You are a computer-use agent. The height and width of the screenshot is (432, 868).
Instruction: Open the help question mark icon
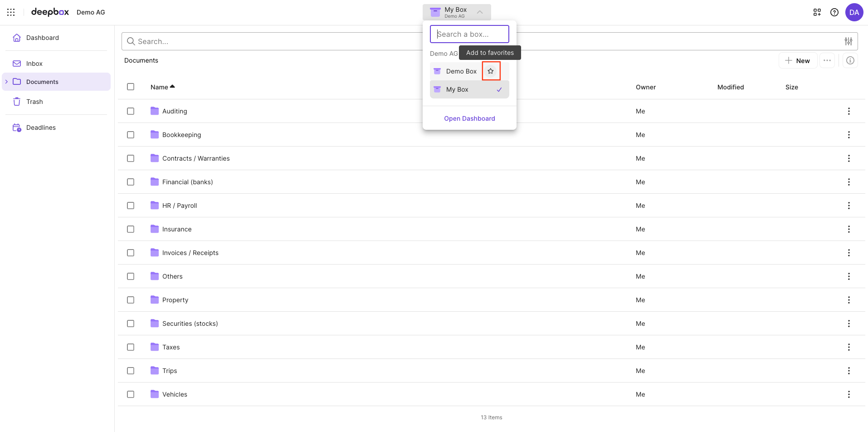834,12
